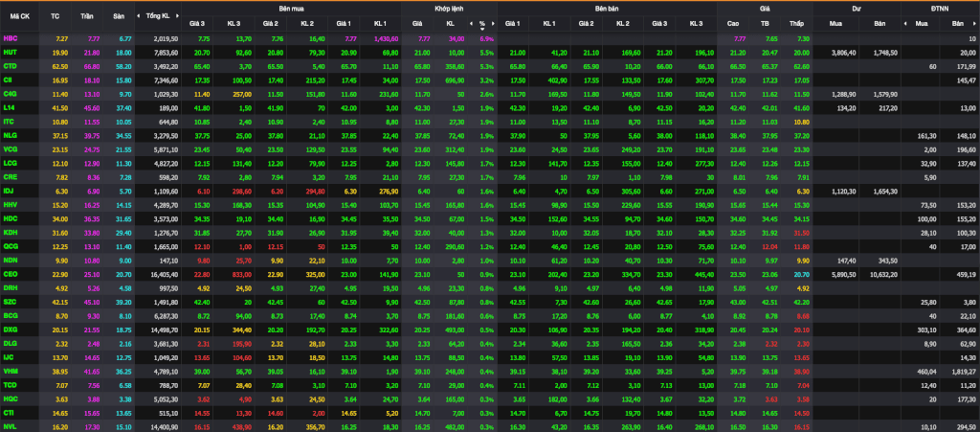Click the right arrow after the % column header
Screen dimensions: 980x432
point(493,24)
